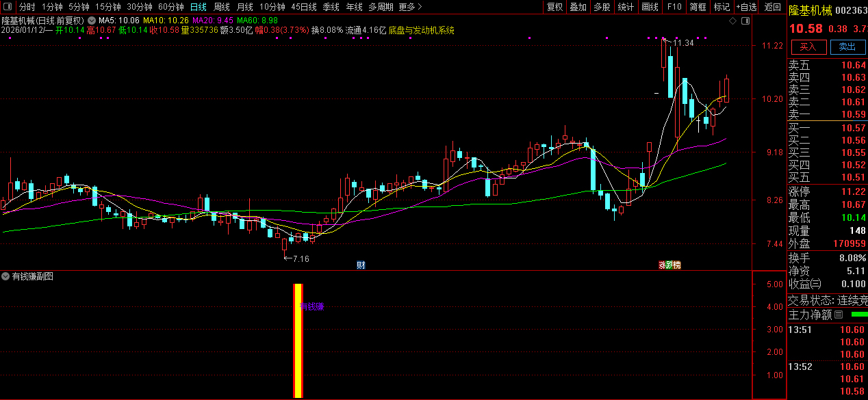Switch to 年线 yearly chart
This screenshot has width=868, height=400.
354,7
